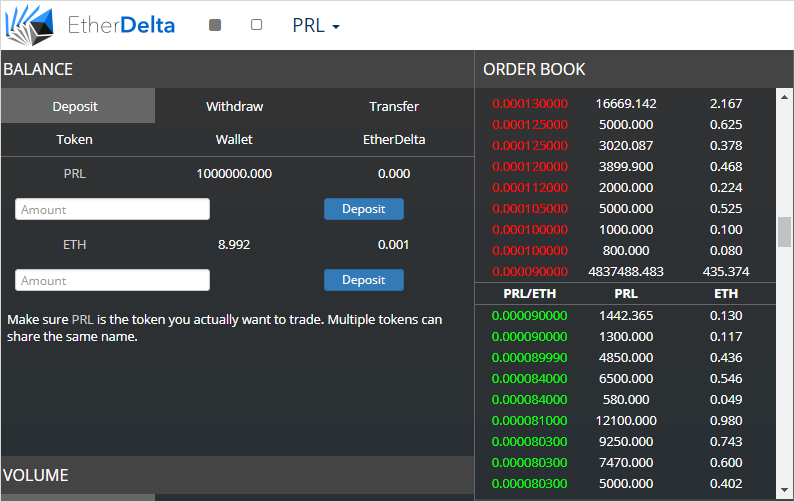795x502 pixels.
Task: Select buy order with 1442.365 PRL
Action: tap(625, 315)
